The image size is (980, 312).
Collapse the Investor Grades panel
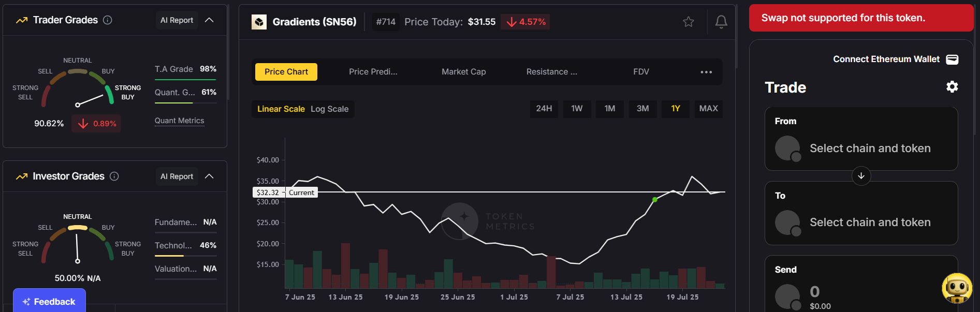[209, 176]
